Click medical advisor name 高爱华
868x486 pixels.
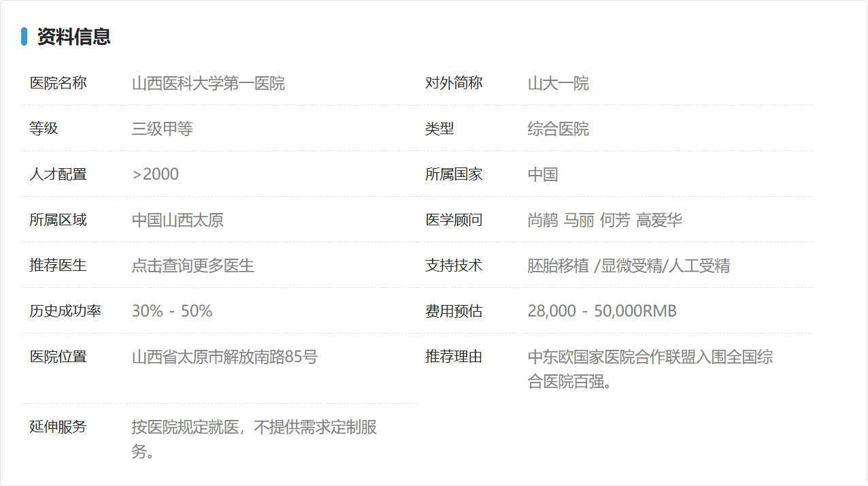click(x=659, y=220)
